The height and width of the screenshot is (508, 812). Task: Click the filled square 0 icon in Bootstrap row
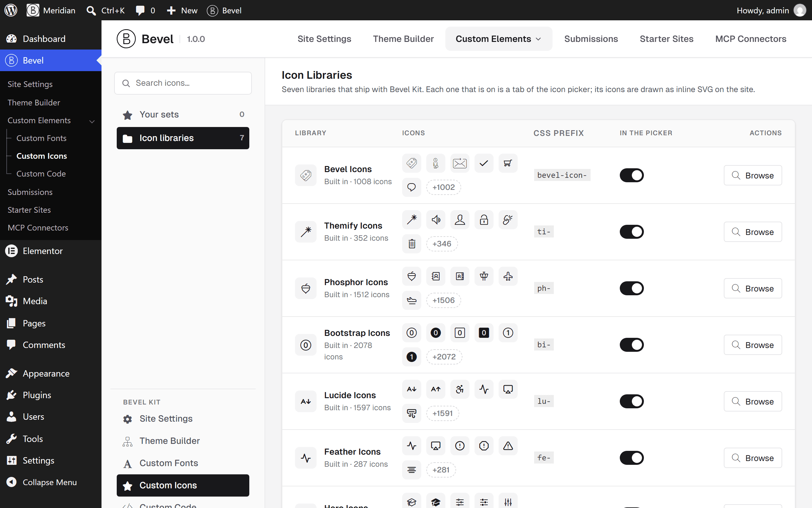484,333
